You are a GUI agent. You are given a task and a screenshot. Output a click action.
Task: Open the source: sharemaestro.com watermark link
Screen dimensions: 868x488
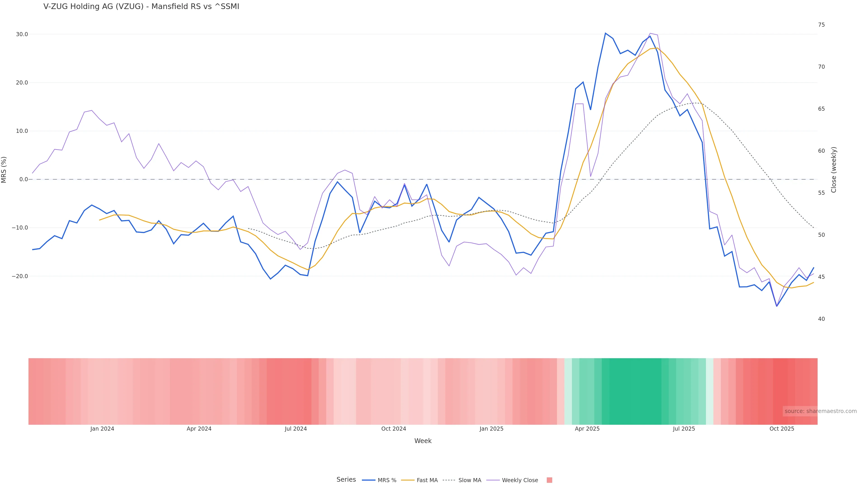point(820,411)
